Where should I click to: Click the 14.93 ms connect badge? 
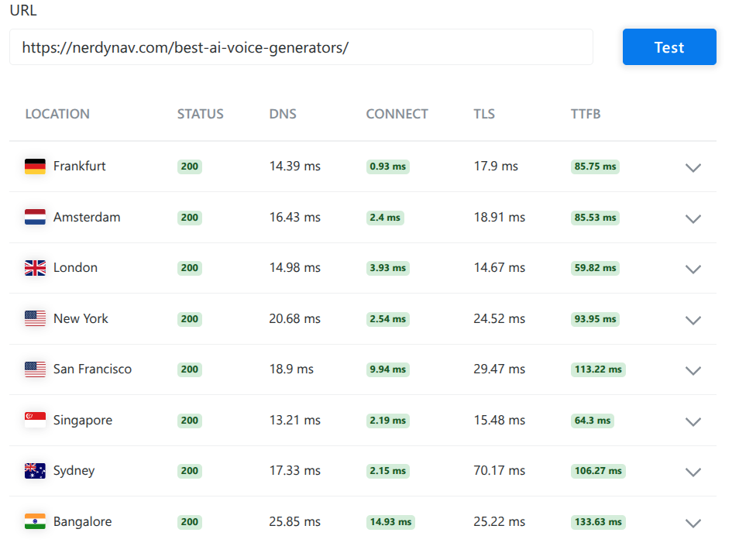[x=390, y=522]
